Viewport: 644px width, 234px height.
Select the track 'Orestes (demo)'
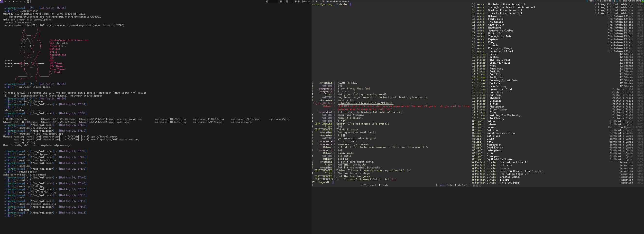coord(510,177)
